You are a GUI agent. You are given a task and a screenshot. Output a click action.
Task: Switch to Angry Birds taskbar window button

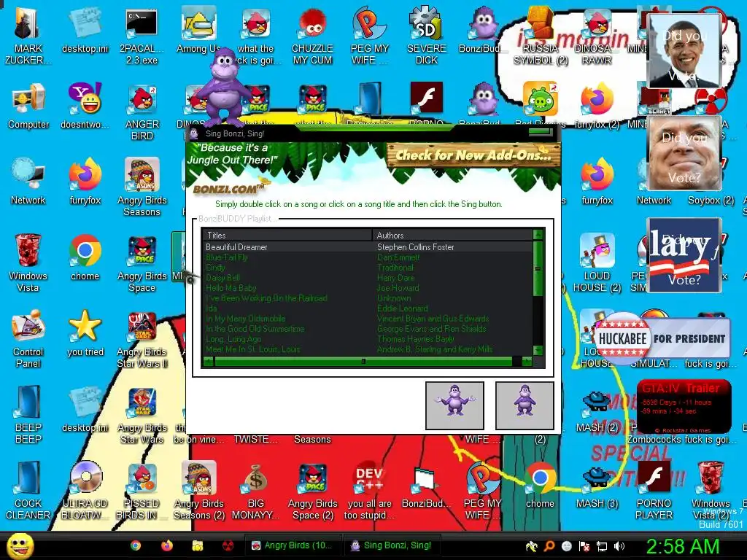click(293, 545)
